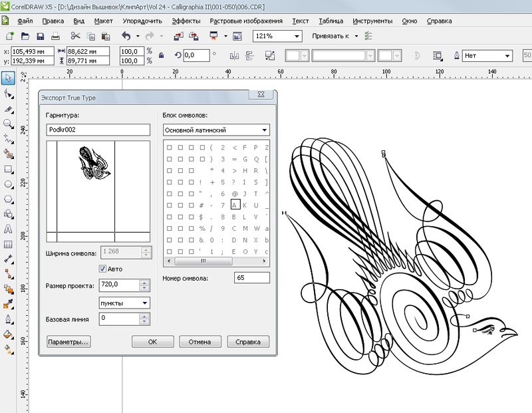Click the Cut scissors icon

point(75,36)
